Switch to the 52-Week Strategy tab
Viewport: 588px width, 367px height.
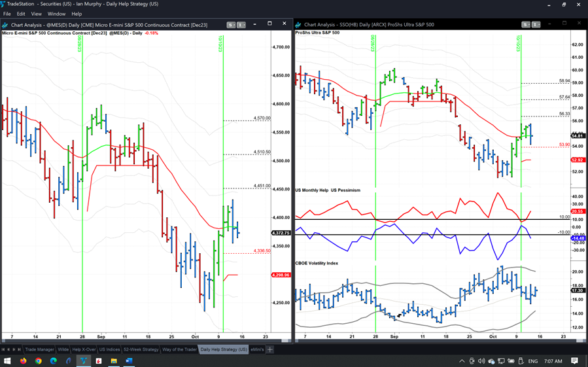(141, 349)
